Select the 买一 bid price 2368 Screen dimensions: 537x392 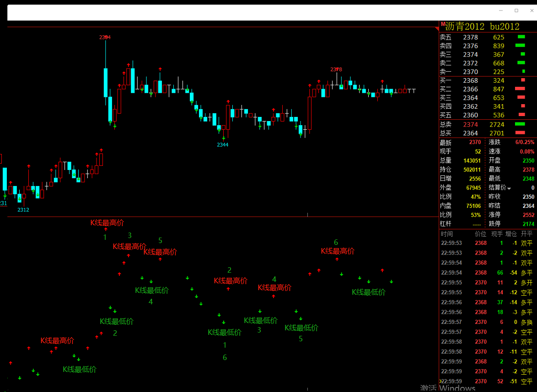click(x=470, y=81)
